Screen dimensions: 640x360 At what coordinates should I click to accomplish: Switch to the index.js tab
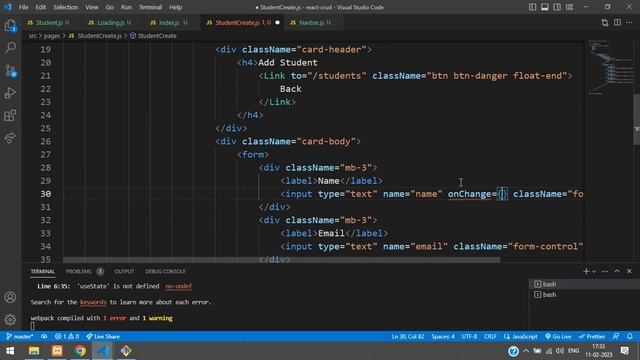pos(169,23)
